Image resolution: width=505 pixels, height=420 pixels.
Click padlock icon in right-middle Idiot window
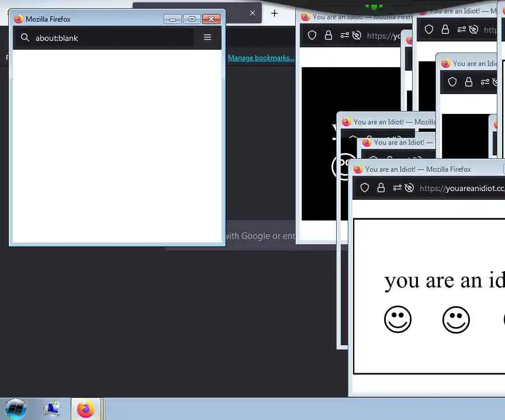click(469, 82)
